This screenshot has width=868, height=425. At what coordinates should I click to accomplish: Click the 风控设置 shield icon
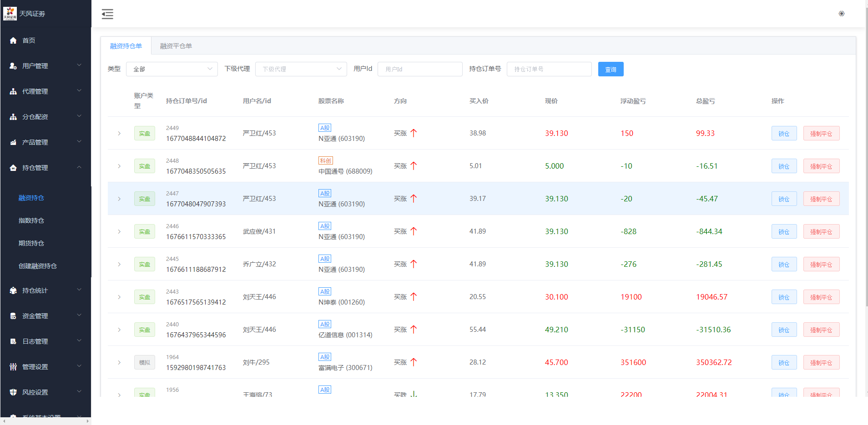pos(13,392)
